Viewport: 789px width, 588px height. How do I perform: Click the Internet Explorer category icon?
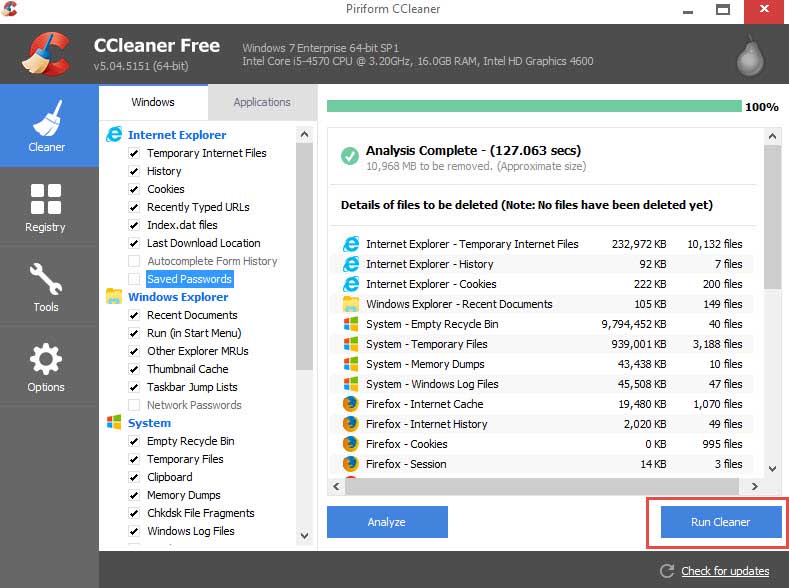point(114,134)
